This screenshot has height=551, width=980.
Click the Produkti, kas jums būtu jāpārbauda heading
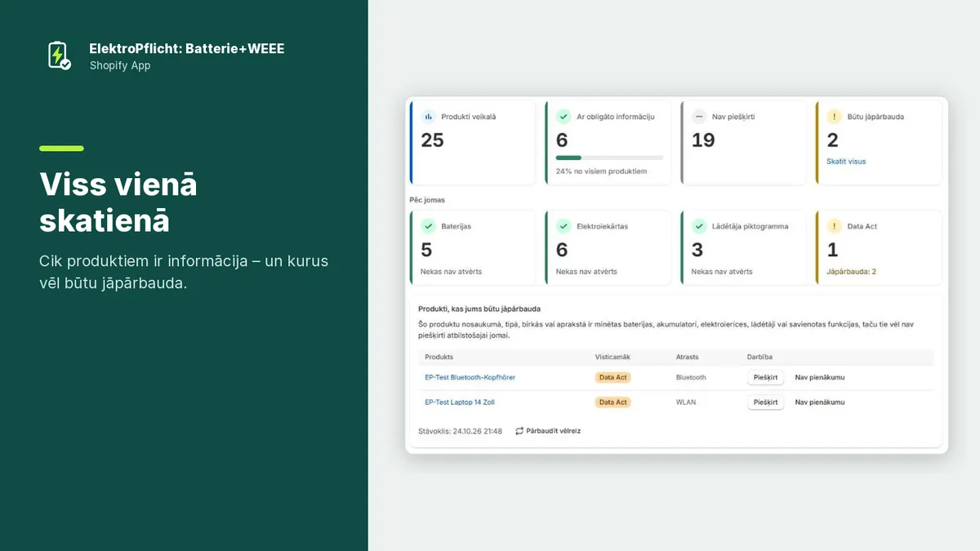[479, 309]
